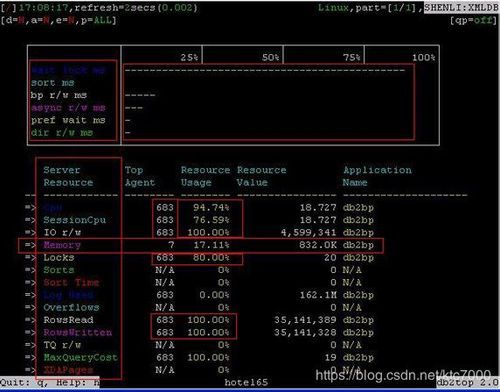
Task: Click the db2top 2.0 version label
Action: point(468,382)
